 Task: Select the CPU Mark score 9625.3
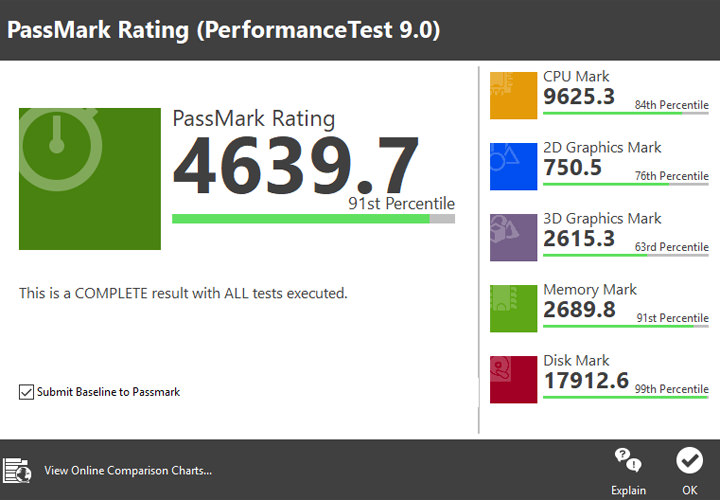point(579,97)
